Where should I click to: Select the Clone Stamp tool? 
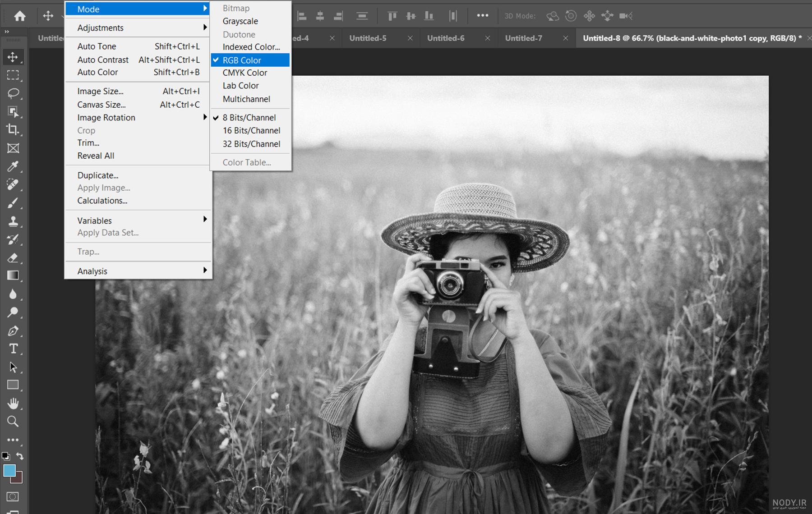(x=13, y=221)
